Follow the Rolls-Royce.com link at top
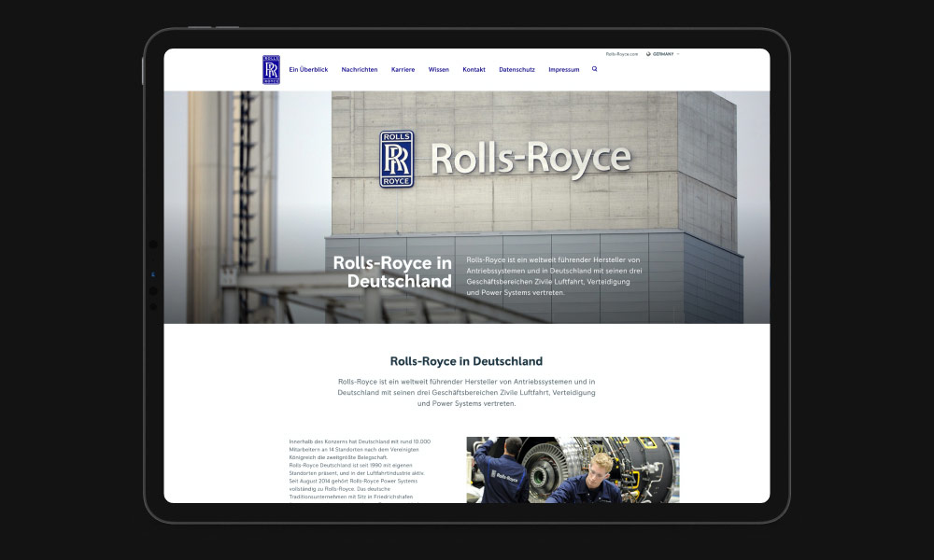 [x=622, y=54]
